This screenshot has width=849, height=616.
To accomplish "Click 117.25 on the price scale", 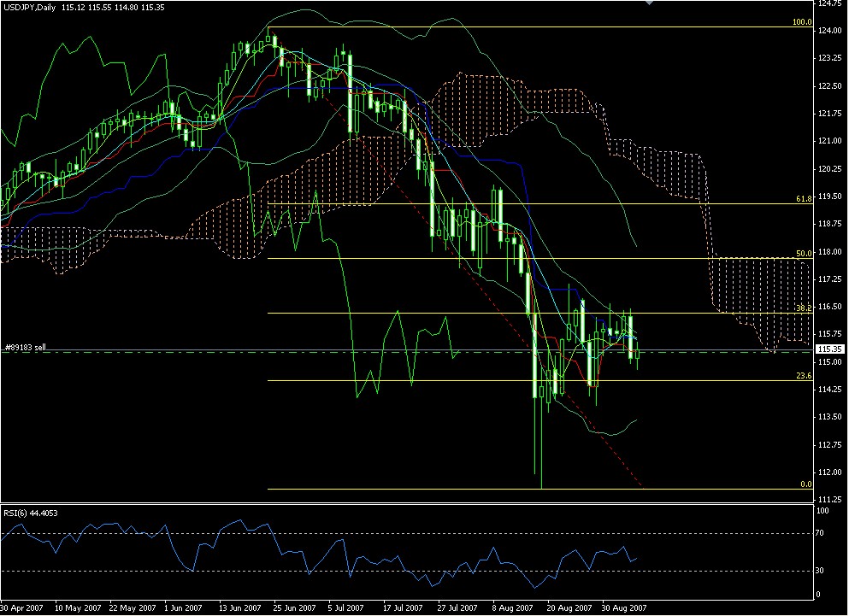I will click(829, 279).
